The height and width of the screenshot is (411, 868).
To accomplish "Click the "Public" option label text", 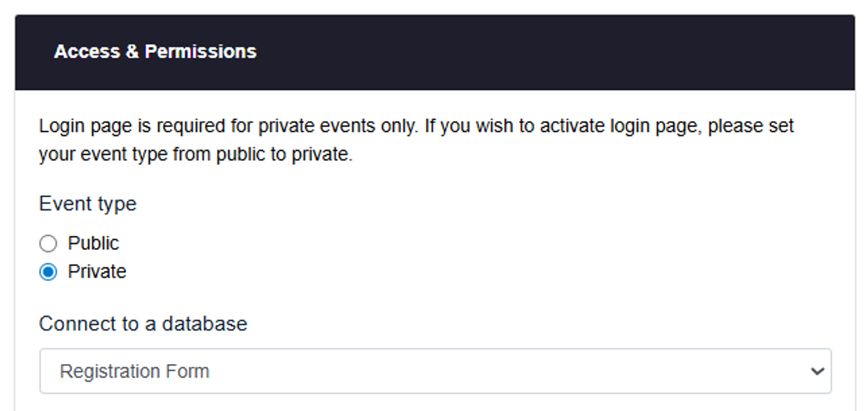I will (x=93, y=244).
